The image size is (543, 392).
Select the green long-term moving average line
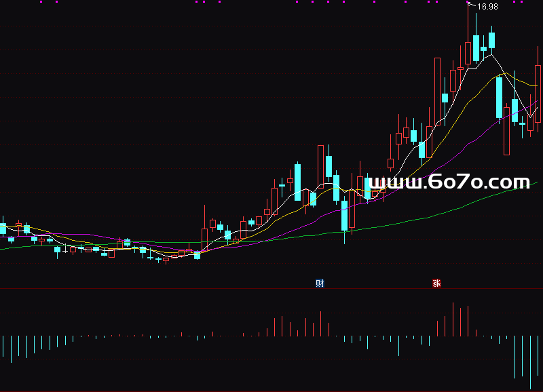click(407, 220)
